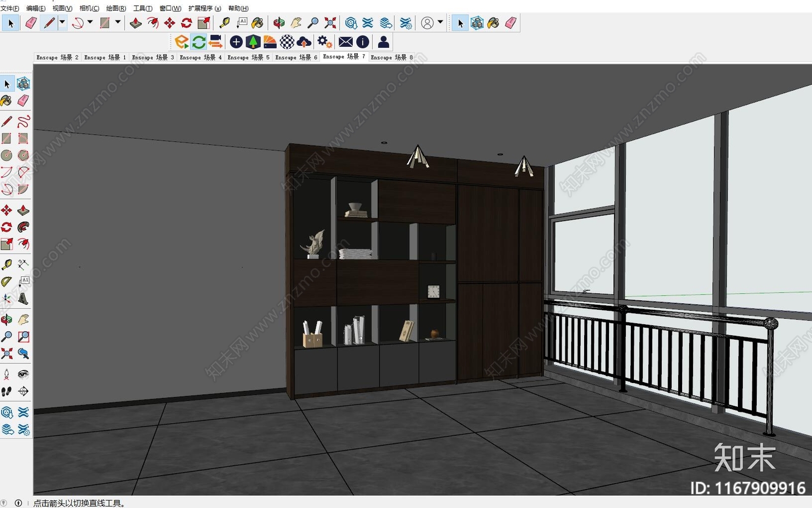Select the Follow Me tool
This screenshot has height=508, width=812.
[x=23, y=227]
